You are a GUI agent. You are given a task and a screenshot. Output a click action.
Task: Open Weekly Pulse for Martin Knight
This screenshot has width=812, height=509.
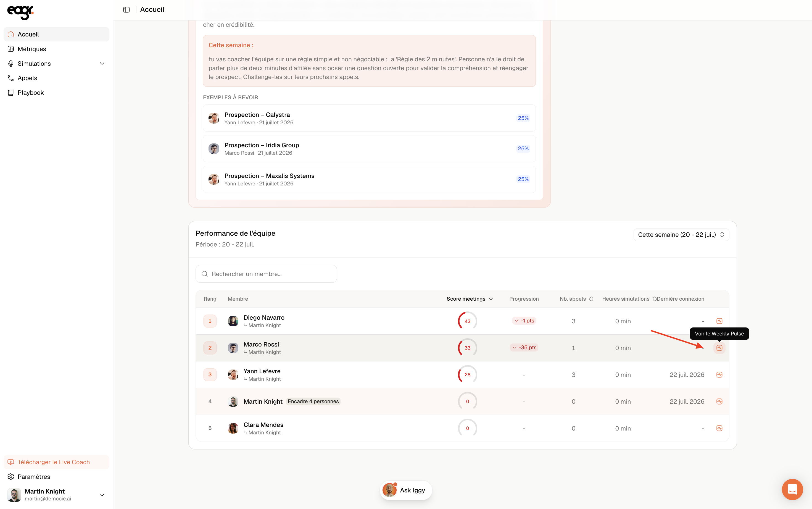pyautogui.click(x=719, y=401)
